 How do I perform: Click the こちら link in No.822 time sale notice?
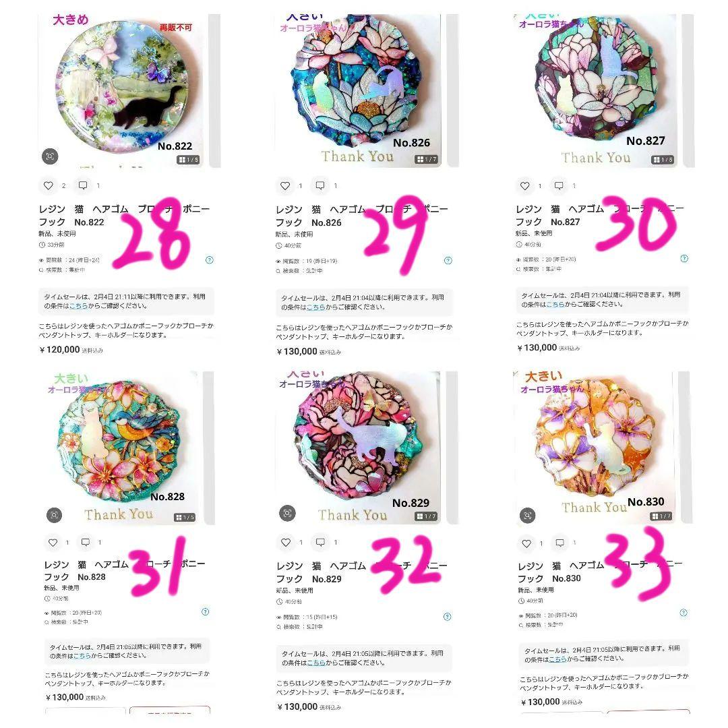[78, 306]
